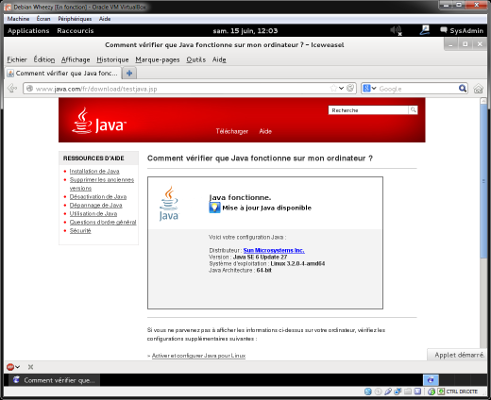491x400 pixels.
Task: Click the date and time clock
Action: pos(245,31)
